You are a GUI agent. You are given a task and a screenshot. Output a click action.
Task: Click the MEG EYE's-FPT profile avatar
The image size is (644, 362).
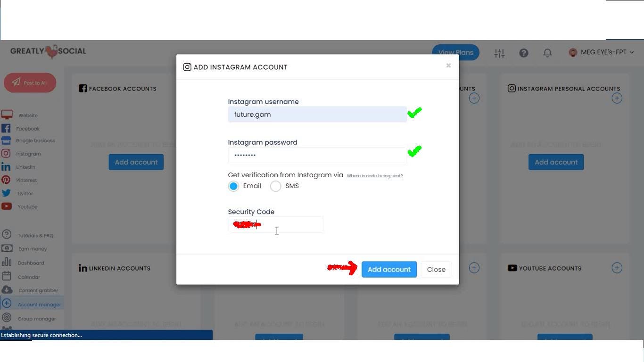(573, 52)
